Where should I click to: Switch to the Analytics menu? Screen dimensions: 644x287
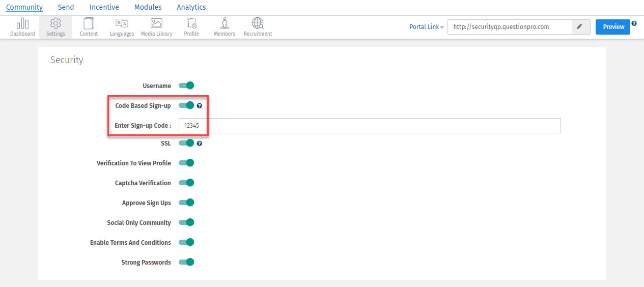[x=191, y=7]
